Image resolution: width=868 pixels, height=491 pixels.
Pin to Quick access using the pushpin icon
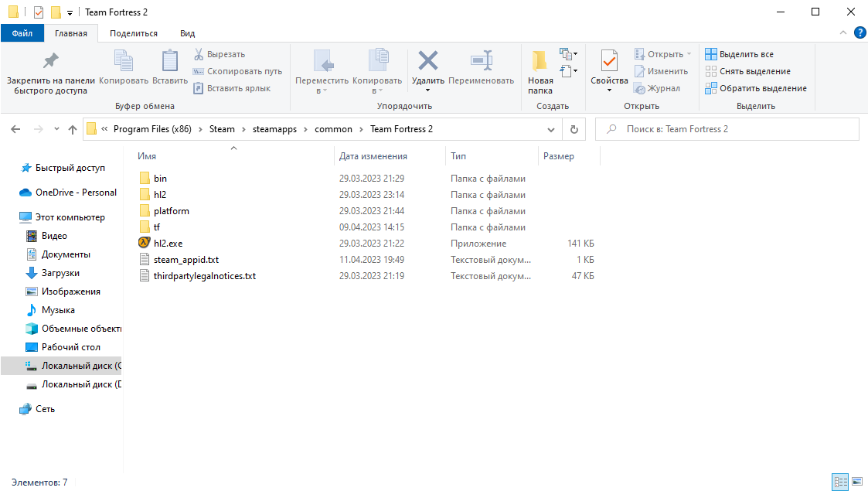[x=50, y=61]
